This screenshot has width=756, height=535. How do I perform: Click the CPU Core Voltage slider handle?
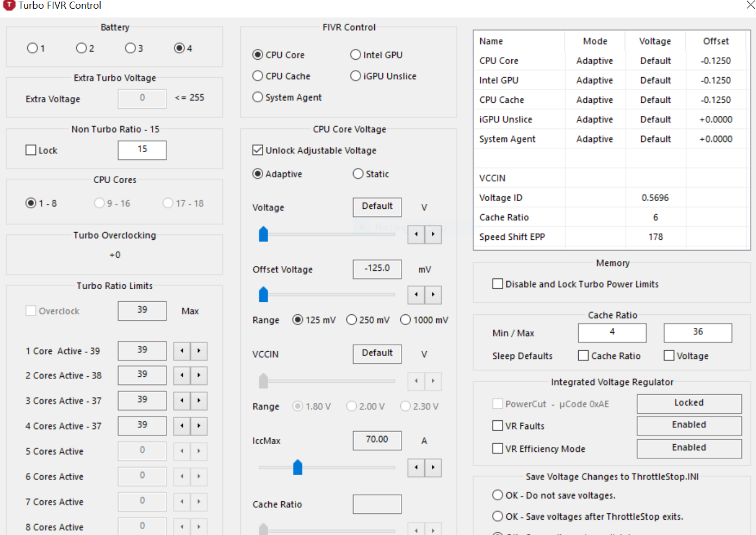coord(264,234)
